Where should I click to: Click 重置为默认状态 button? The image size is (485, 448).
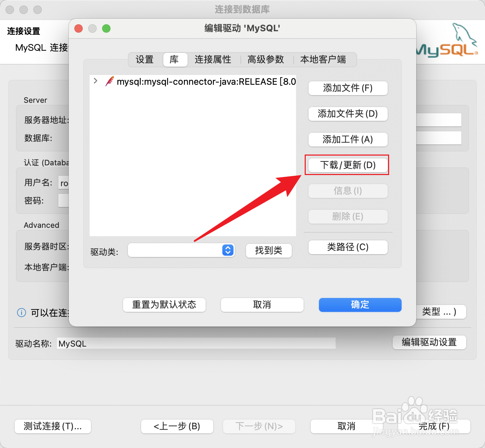(164, 305)
